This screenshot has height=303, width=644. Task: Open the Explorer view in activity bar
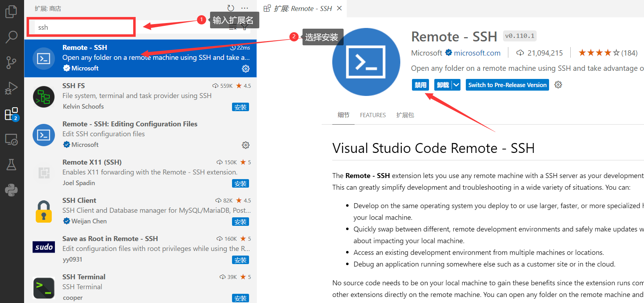point(11,11)
